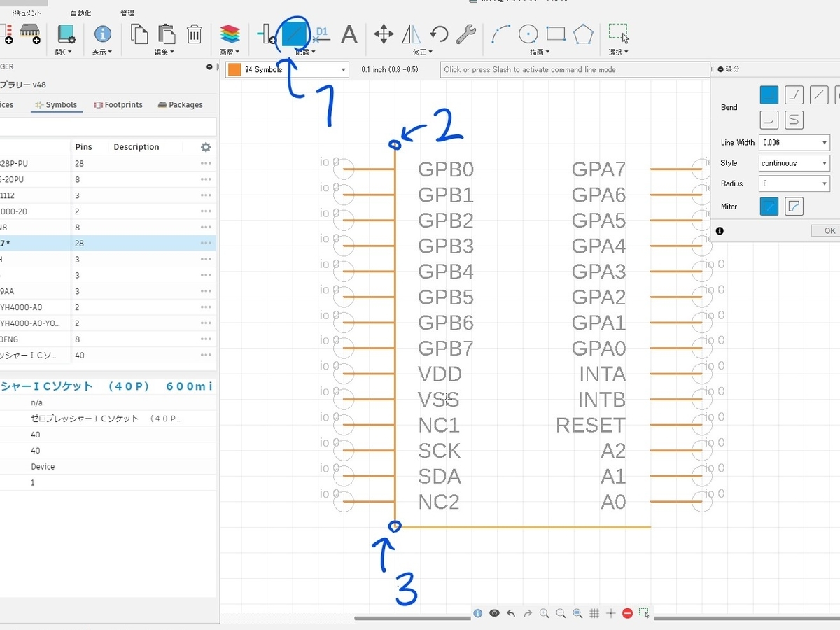Click the crosshair icon in bottom bar
The height and width of the screenshot is (630, 840).
point(610,613)
